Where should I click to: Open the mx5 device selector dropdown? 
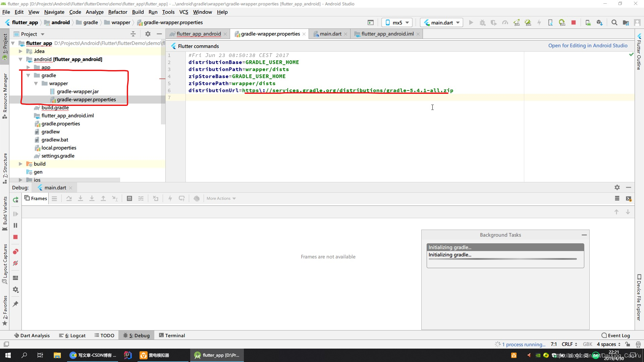(x=397, y=22)
